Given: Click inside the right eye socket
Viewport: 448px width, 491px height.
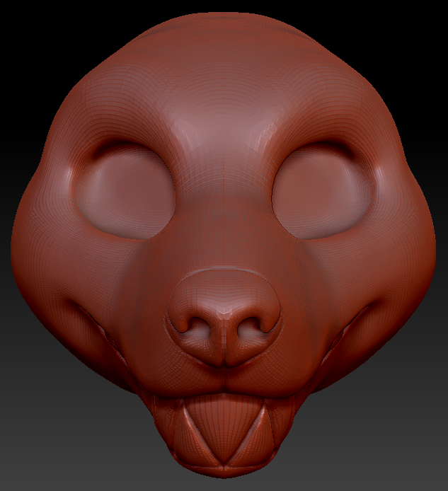Looking at the screenshot, I should pyautogui.click(x=323, y=190).
